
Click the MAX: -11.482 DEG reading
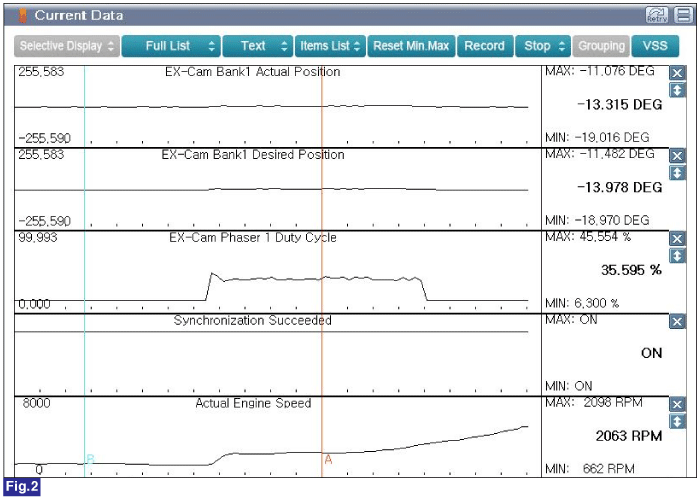[x=600, y=154]
